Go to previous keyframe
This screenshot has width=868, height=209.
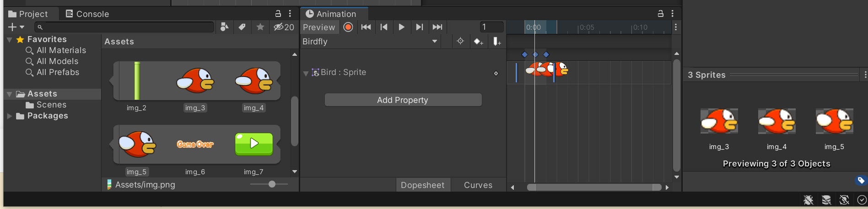[x=384, y=27]
